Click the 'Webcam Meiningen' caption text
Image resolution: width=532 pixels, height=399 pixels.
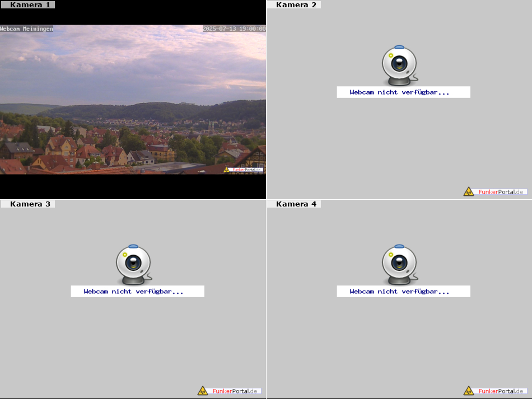pos(26,29)
